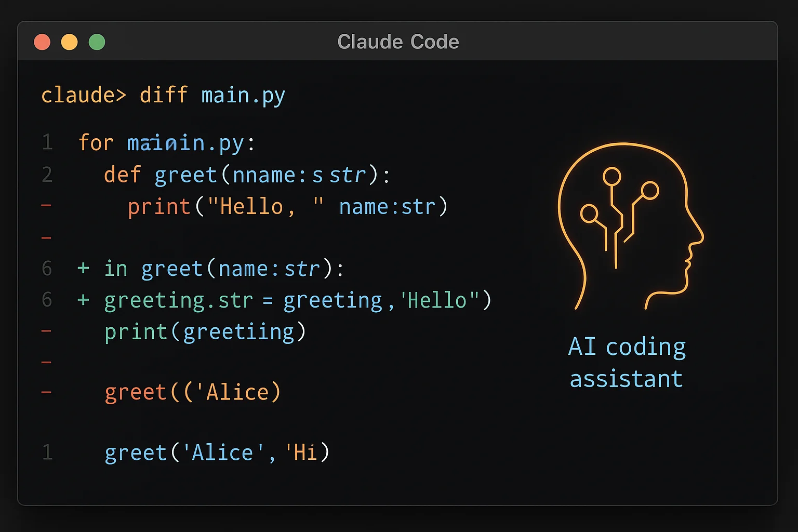Click the greet('Alice', 'Hi) call on the last line

point(217,452)
